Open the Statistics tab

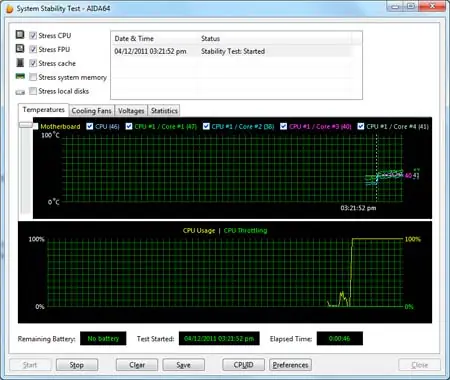point(164,111)
